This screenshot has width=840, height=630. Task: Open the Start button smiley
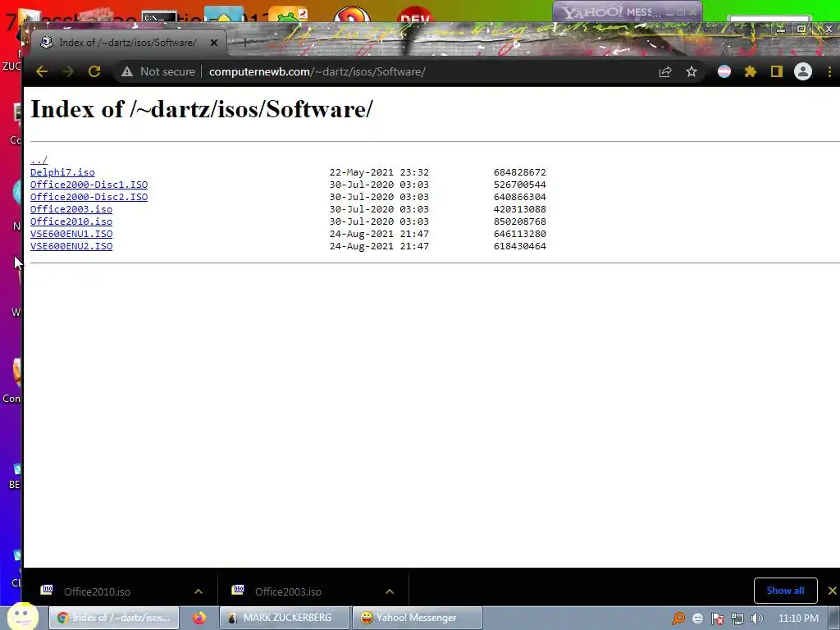pos(22,616)
